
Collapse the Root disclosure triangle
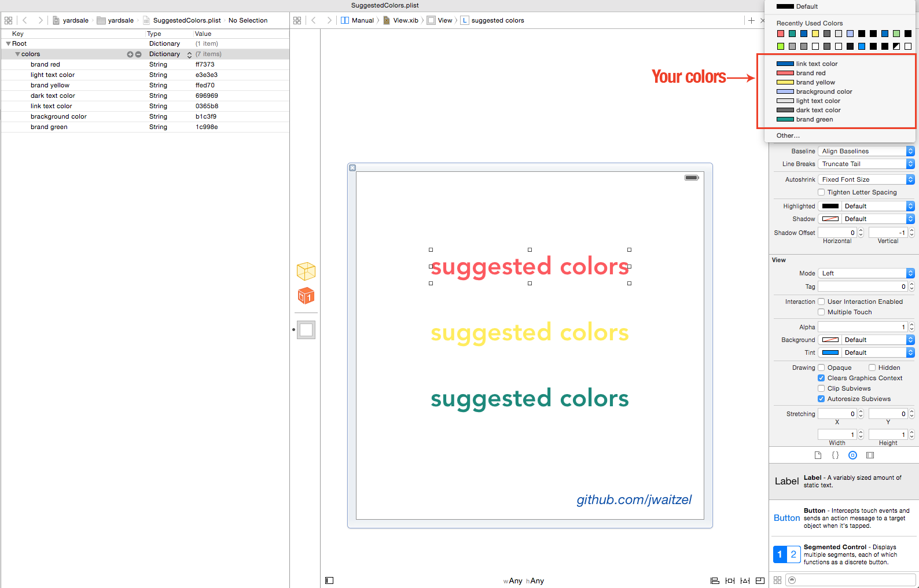(8, 43)
